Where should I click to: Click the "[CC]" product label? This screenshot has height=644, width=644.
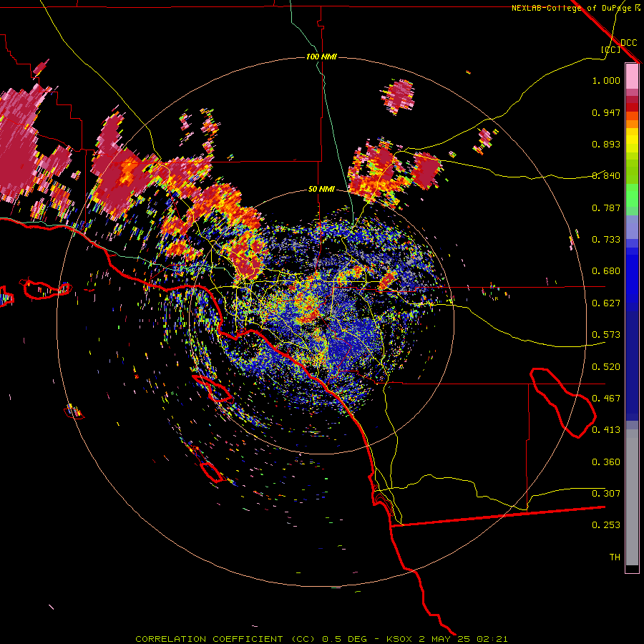click(x=610, y=49)
